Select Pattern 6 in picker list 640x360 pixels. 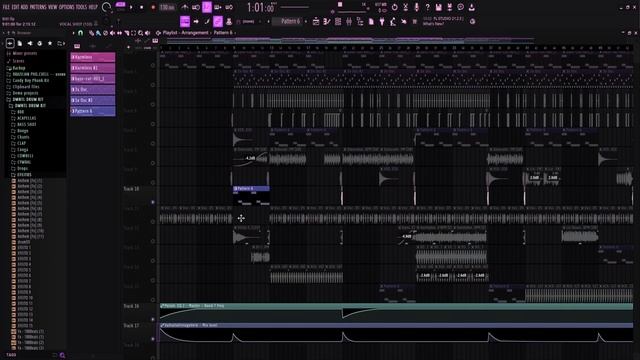tap(93, 111)
